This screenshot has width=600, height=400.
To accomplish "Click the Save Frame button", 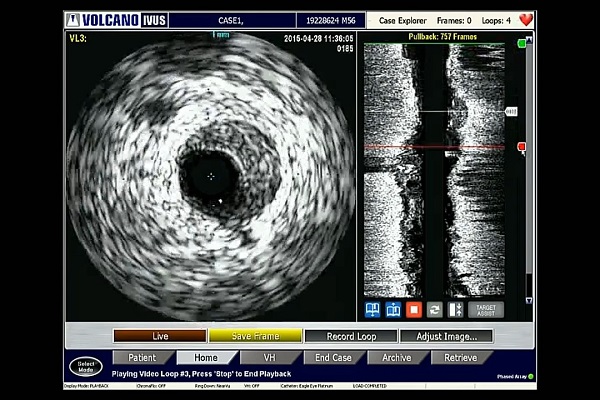I will click(254, 336).
